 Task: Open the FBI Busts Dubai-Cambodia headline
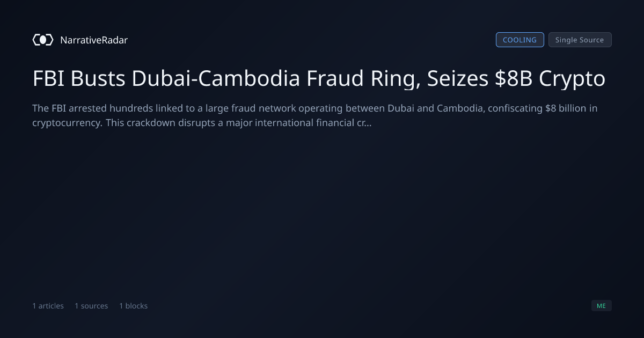(x=319, y=79)
